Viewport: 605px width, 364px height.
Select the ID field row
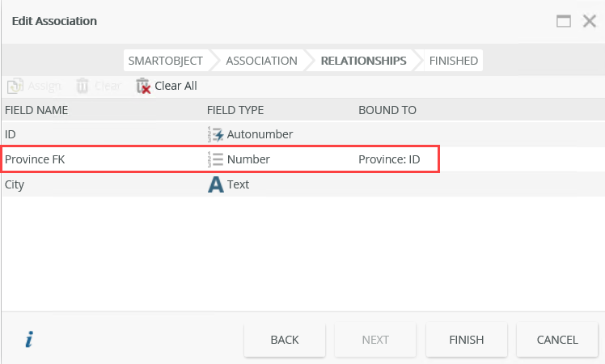pos(105,134)
